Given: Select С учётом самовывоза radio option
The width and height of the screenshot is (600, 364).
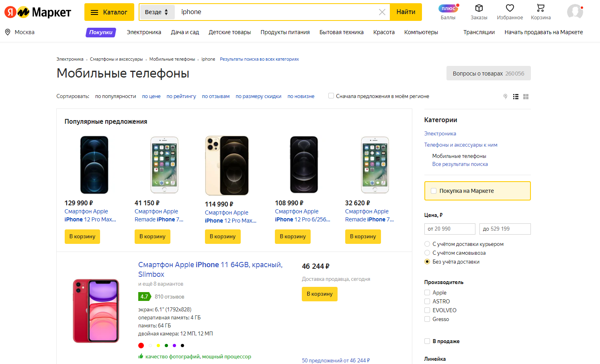Looking at the screenshot, I should (427, 253).
